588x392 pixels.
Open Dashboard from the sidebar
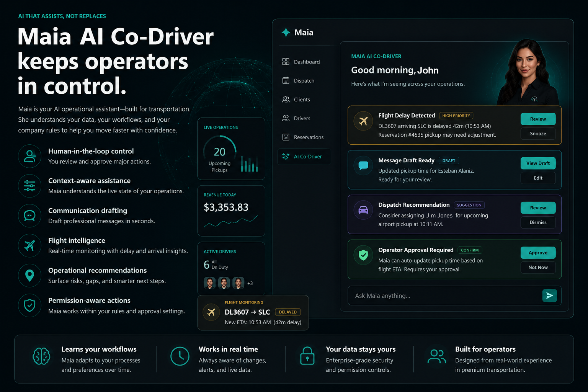point(301,62)
